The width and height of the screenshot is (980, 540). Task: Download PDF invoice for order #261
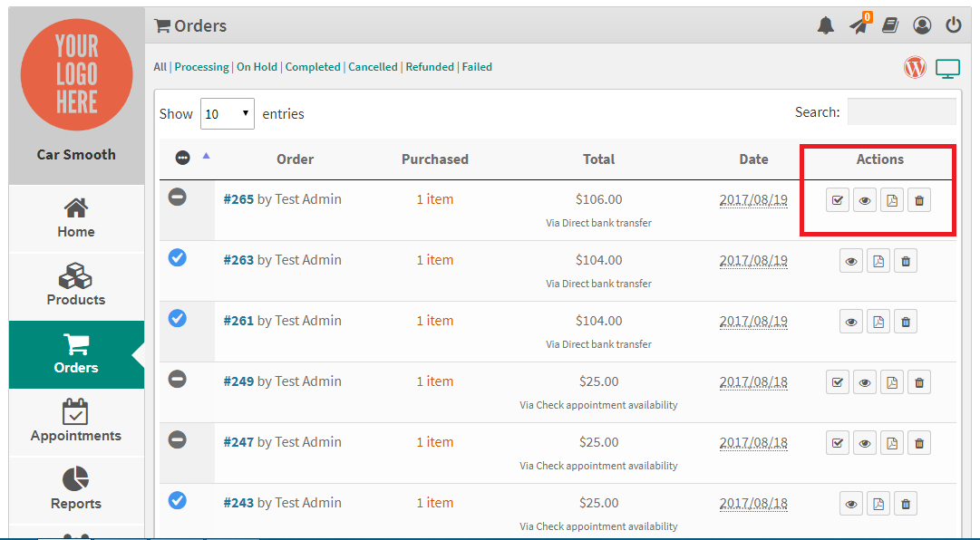878,322
